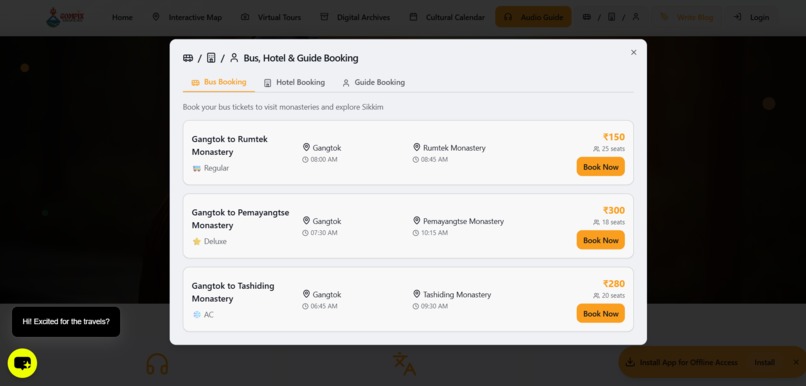Open Digital Archives in the navbar
The height and width of the screenshot is (386, 806).
[x=355, y=17]
